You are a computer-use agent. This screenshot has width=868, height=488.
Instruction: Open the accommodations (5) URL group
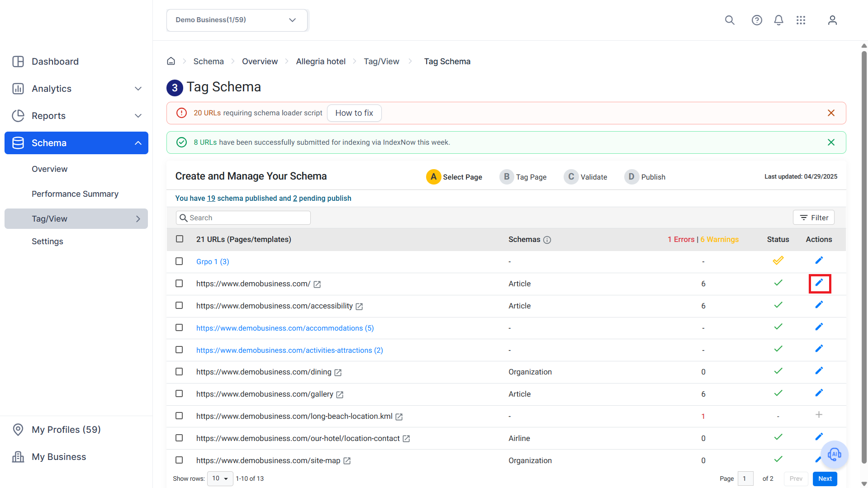pos(285,328)
